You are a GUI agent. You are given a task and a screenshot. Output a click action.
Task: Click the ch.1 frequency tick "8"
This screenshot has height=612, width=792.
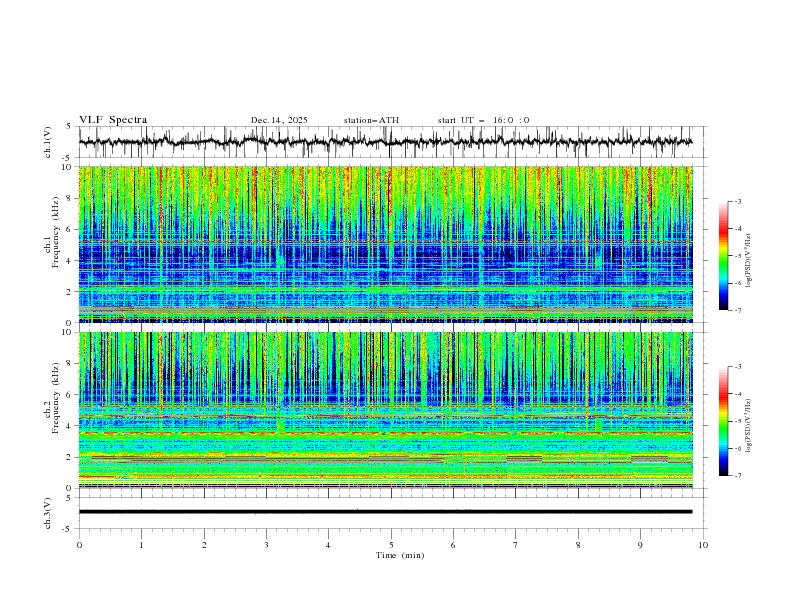click(70, 198)
